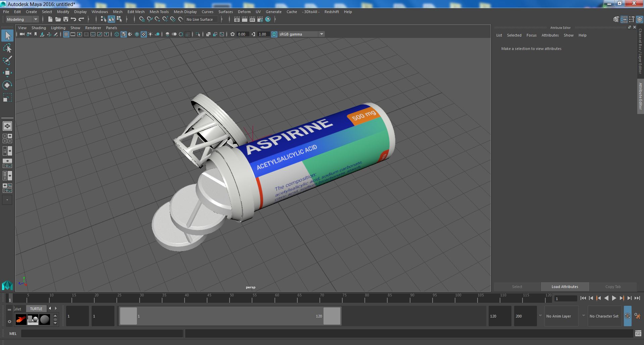Render the current frame

click(x=245, y=19)
